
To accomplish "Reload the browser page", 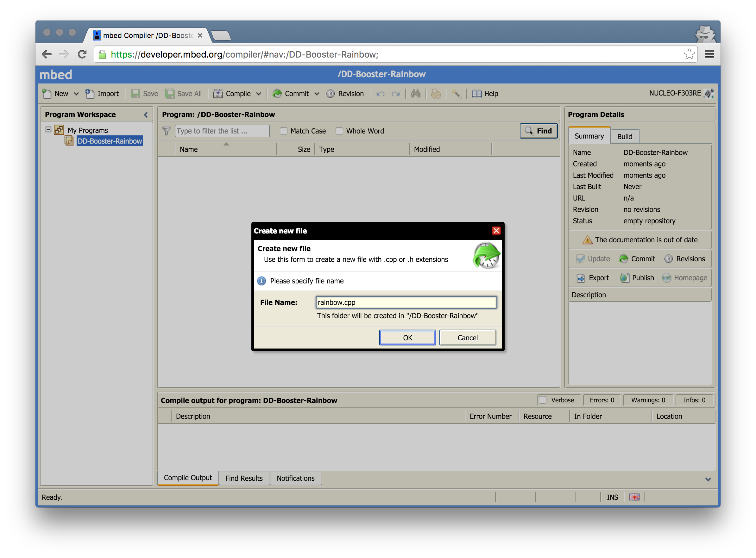I will tap(82, 54).
